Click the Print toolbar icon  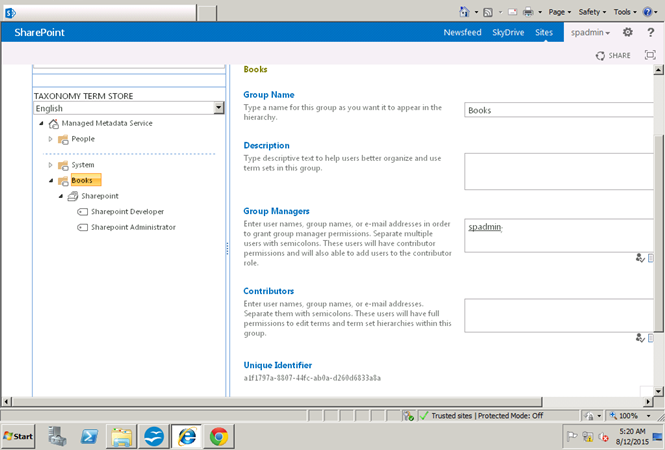coord(528,12)
